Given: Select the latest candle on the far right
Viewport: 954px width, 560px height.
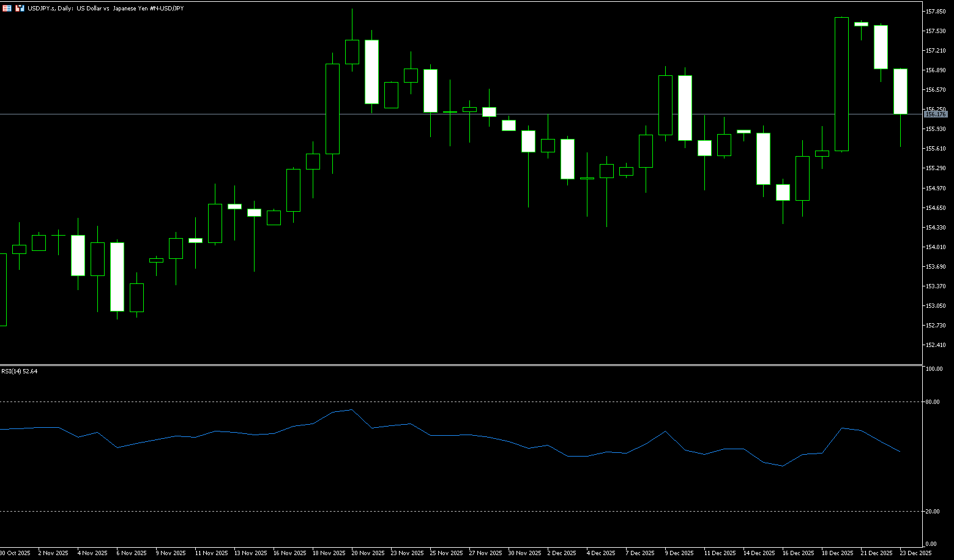Looking at the screenshot, I should (900, 92).
